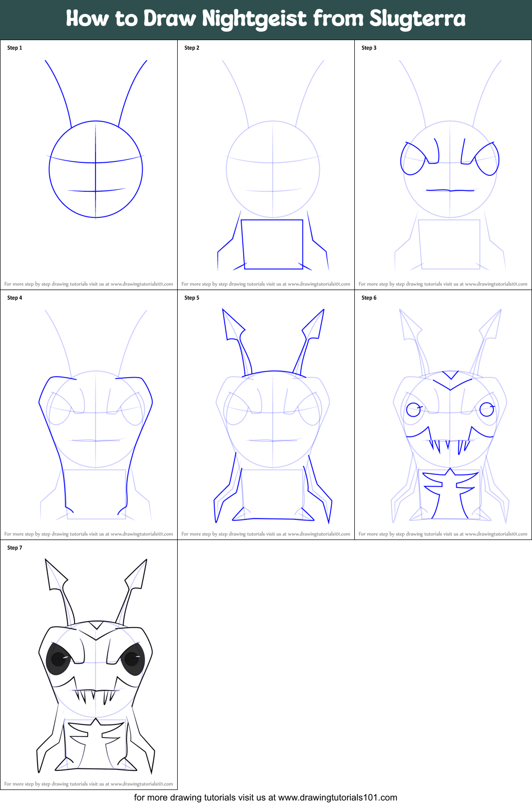Screen dimensions: 532x805
Task: Click the website credit under Step 7
Action: (x=89, y=784)
